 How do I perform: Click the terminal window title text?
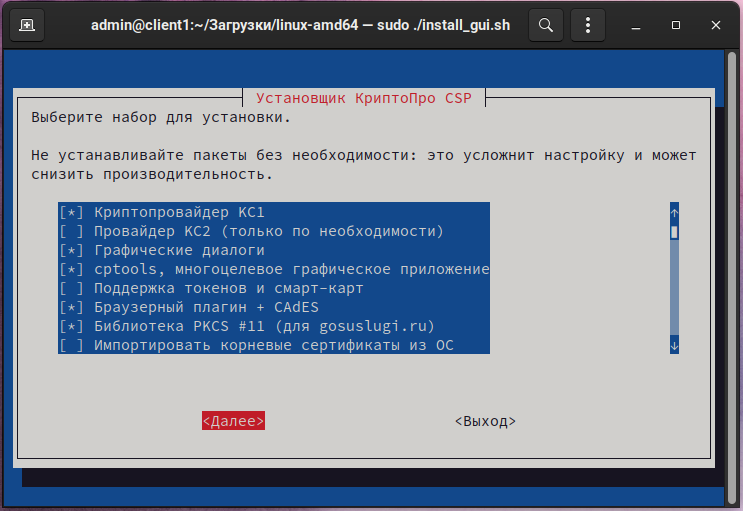300,25
